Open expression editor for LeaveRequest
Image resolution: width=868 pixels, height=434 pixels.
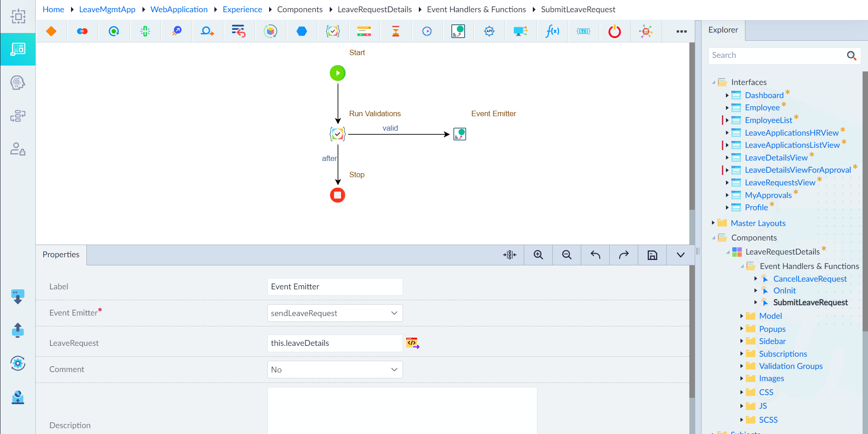pos(413,343)
